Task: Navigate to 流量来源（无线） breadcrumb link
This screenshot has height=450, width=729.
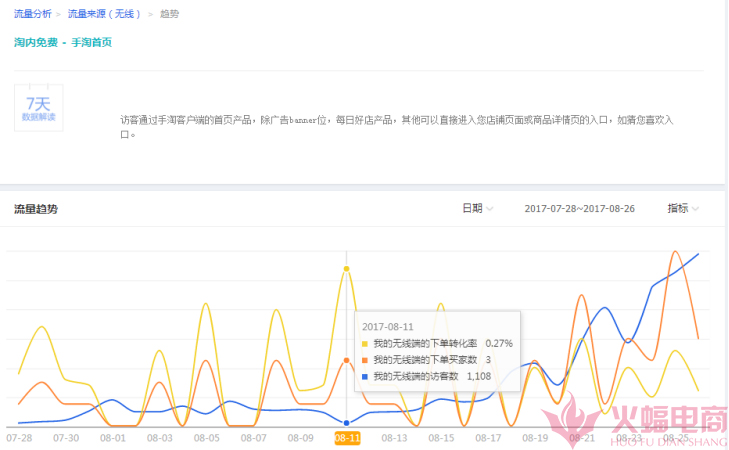Action: click(105, 14)
